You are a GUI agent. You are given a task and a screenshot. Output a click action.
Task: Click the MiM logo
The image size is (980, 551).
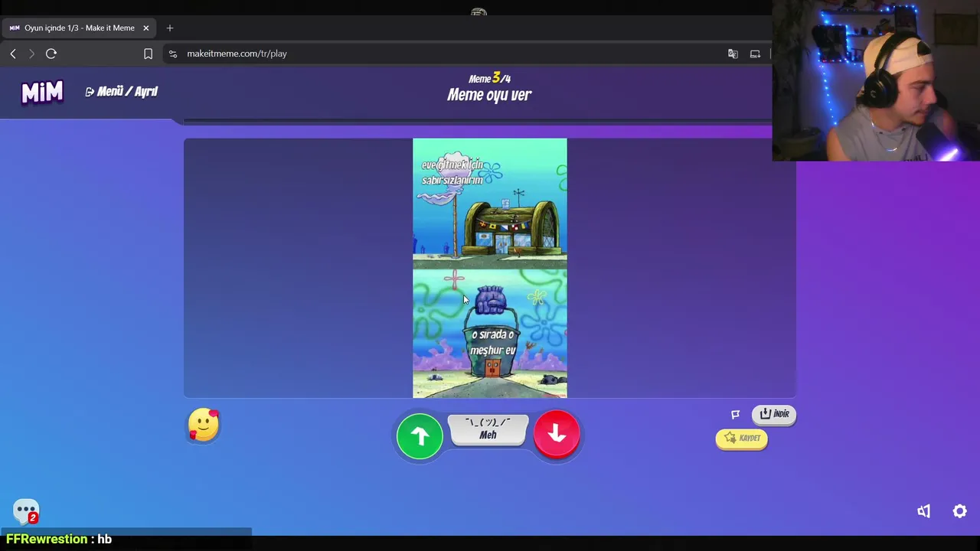pyautogui.click(x=42, y=92)
